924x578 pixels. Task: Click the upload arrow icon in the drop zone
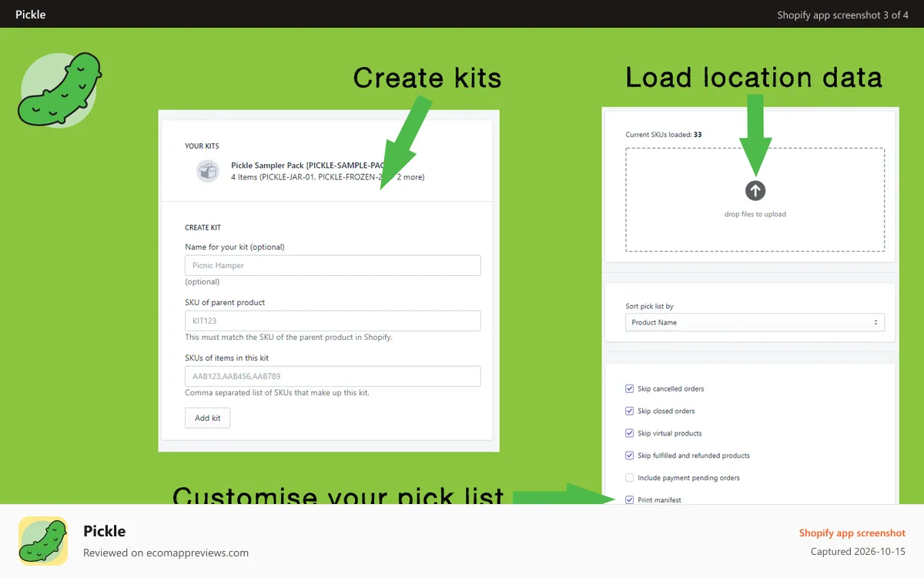point(755,190)
